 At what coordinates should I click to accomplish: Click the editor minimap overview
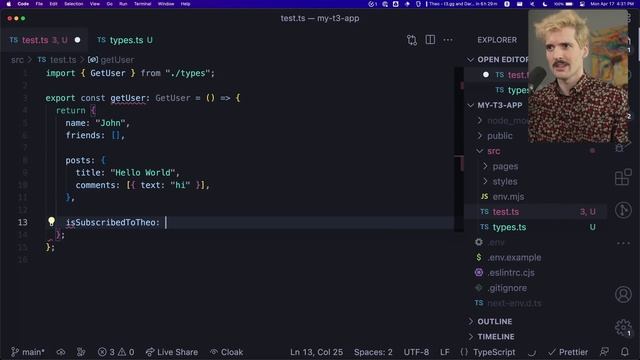[x=459, y=149]
